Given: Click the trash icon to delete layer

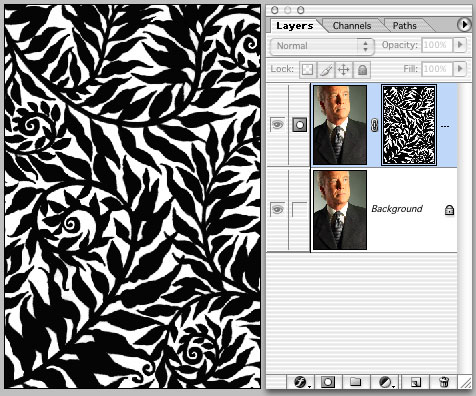Looking at the screenshot, I should pyautogui.click(x=444, y=382).
